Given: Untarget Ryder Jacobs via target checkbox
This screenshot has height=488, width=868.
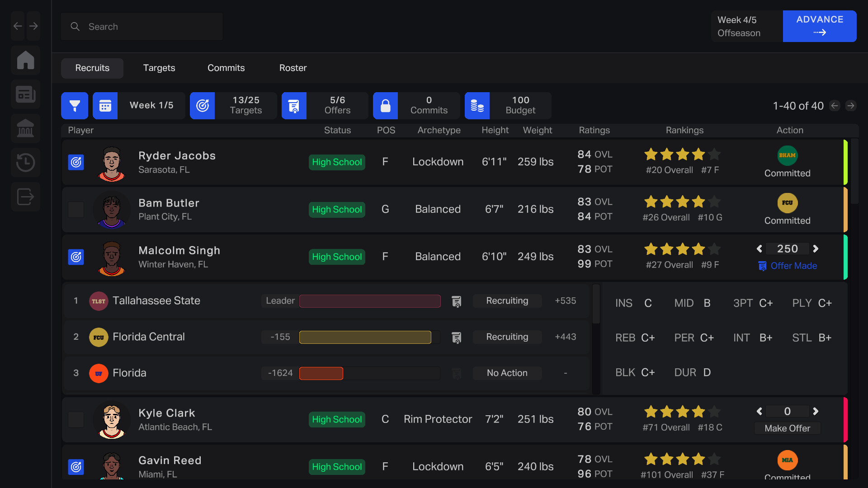Looking at the screenshot, I should 76,162.
